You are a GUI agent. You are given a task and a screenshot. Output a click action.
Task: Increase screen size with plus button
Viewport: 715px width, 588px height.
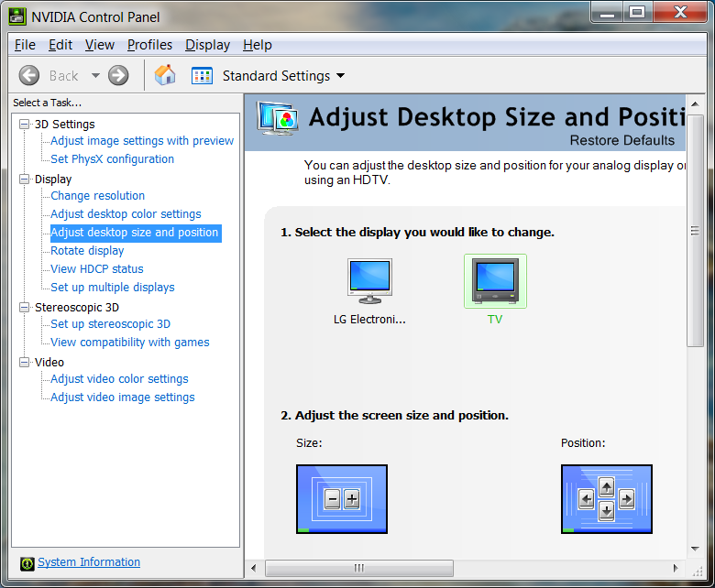point(352,500)
